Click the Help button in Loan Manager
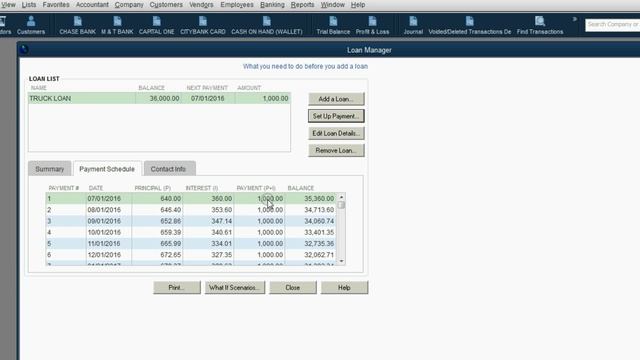The width and height of the screenshot is (640, 360). pos(344,287)
